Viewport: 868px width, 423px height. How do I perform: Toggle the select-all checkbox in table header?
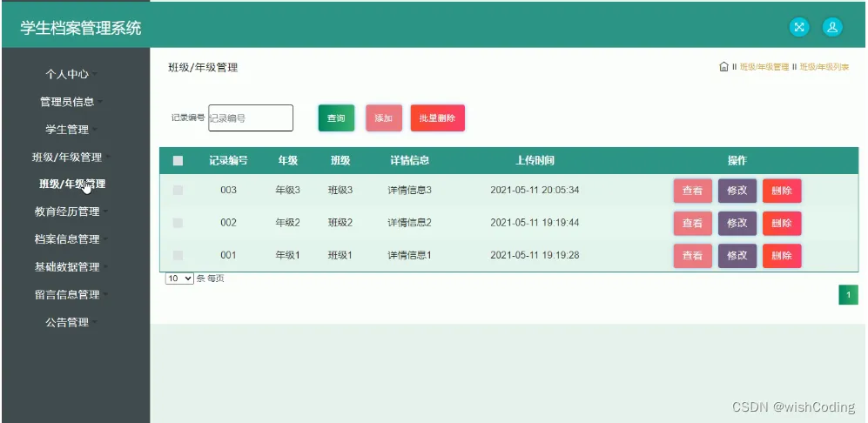(x=178, y=160)
